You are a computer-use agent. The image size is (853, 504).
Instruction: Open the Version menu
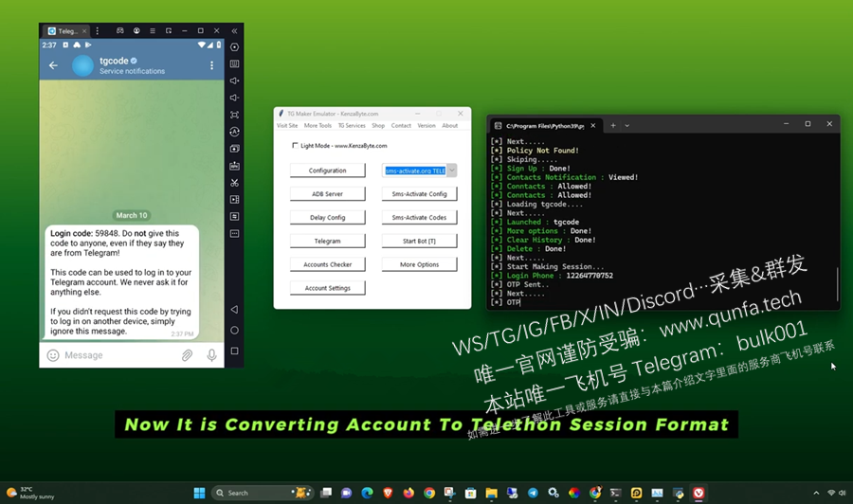(426, 126)
